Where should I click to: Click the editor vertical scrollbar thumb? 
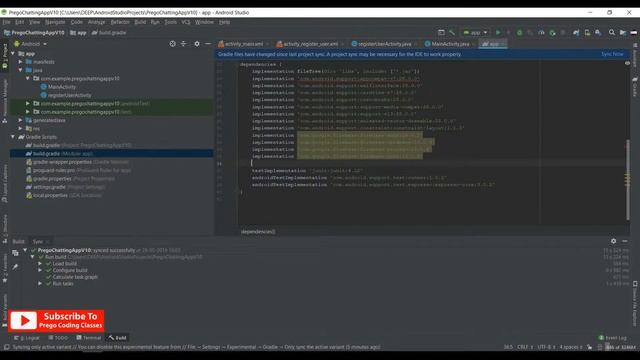(x=628, y=180)
